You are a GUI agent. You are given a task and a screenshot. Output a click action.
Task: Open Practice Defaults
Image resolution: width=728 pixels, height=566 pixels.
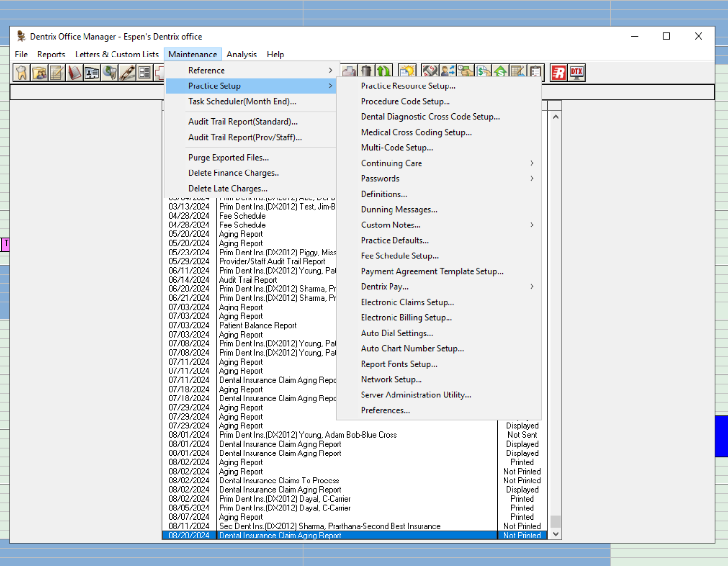coord(439,240)
